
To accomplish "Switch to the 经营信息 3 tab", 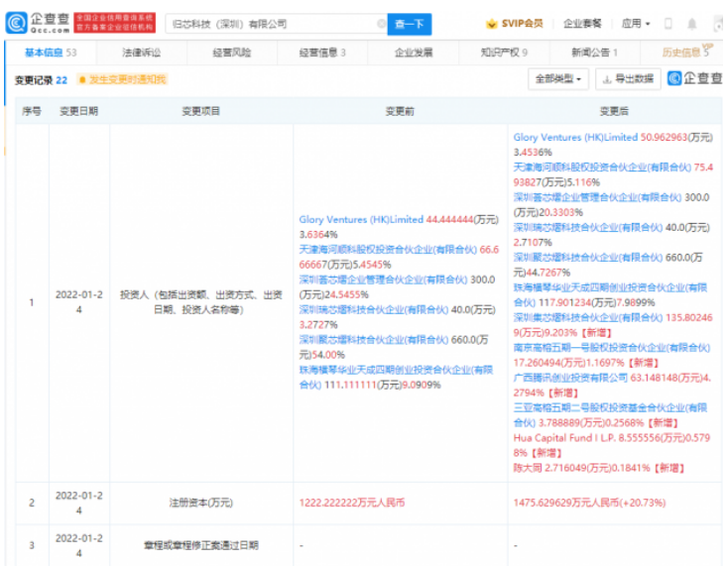I will click(x=322, y=53).
